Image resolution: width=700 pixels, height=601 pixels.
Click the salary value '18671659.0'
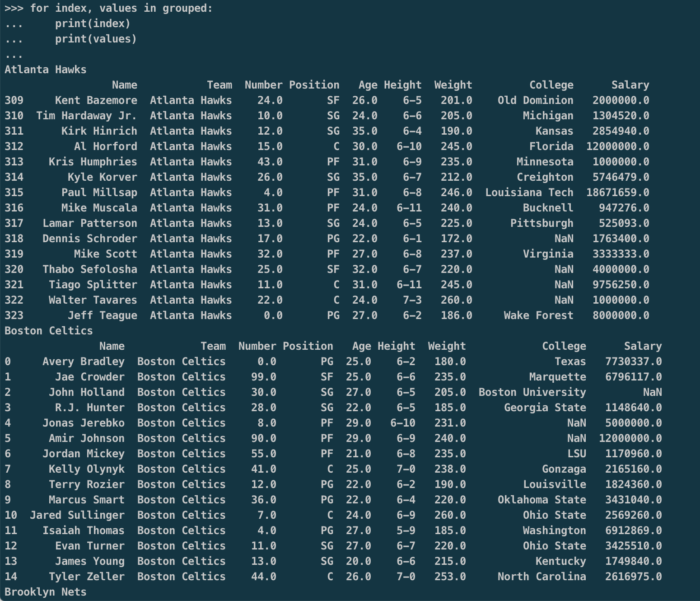[x=618, y=193]
